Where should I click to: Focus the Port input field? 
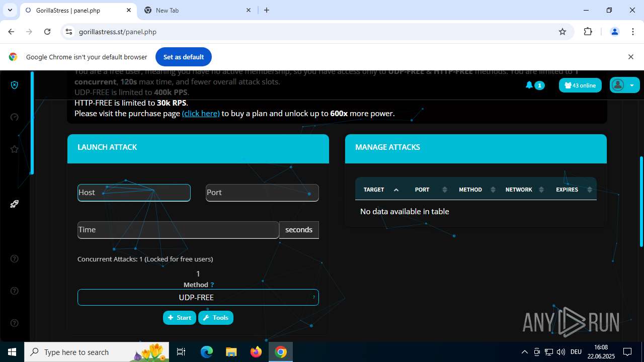[x=262, y=193]
